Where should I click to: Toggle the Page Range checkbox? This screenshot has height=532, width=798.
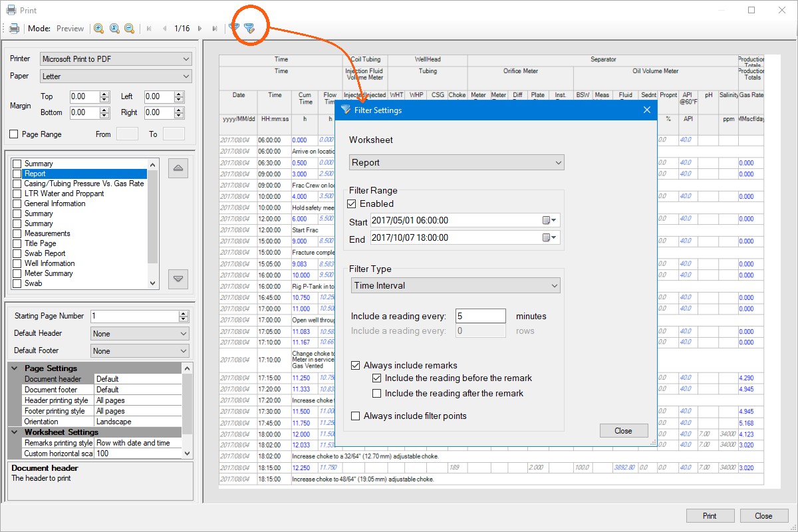click(14, 134)
